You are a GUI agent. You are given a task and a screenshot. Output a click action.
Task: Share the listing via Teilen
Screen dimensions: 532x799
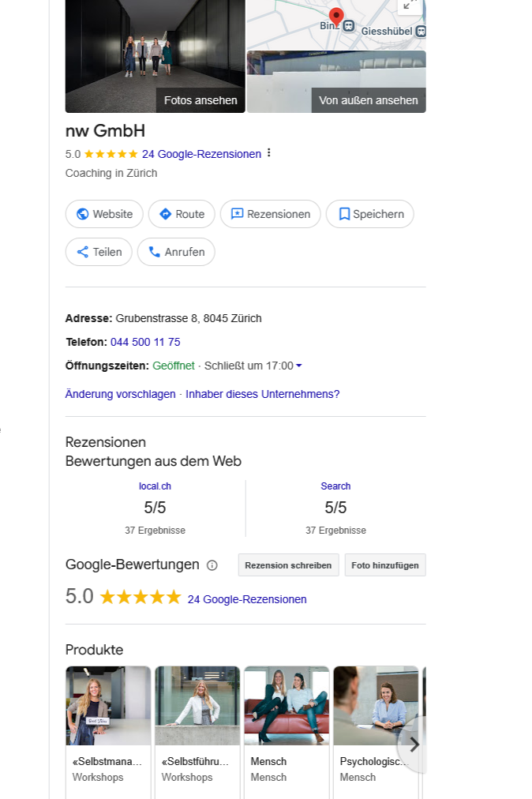coord(99,252)
